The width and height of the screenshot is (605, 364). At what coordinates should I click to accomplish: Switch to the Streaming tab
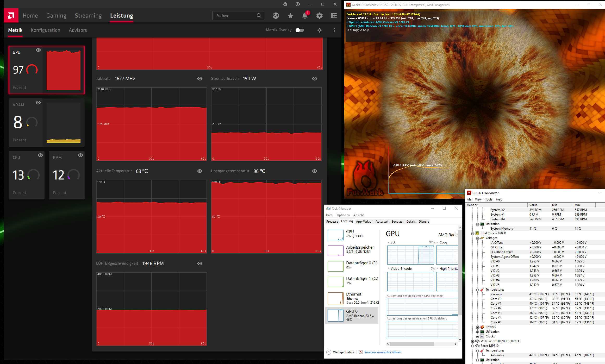(x=88, y=16)
